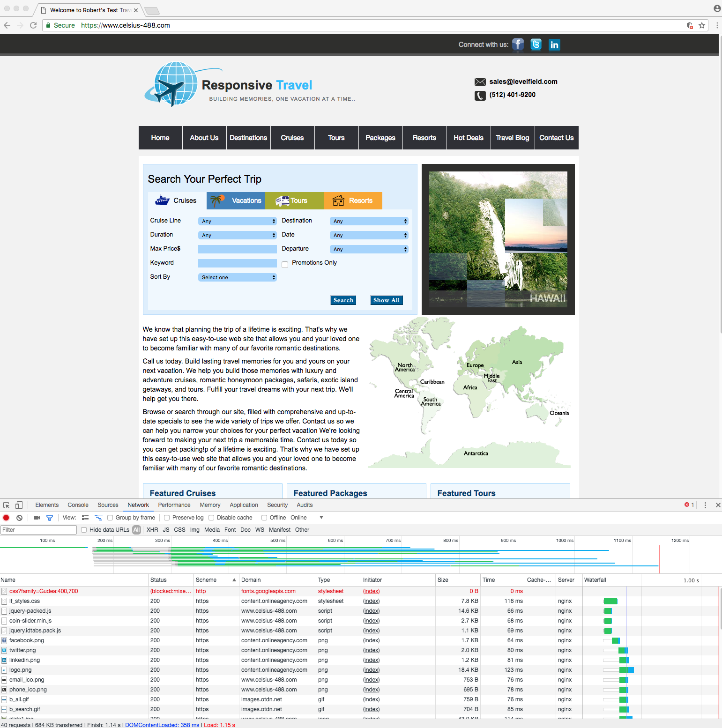Open the Cruise Line dropdown
Viewport: 722px width, 728px height.
pos(238,221)
